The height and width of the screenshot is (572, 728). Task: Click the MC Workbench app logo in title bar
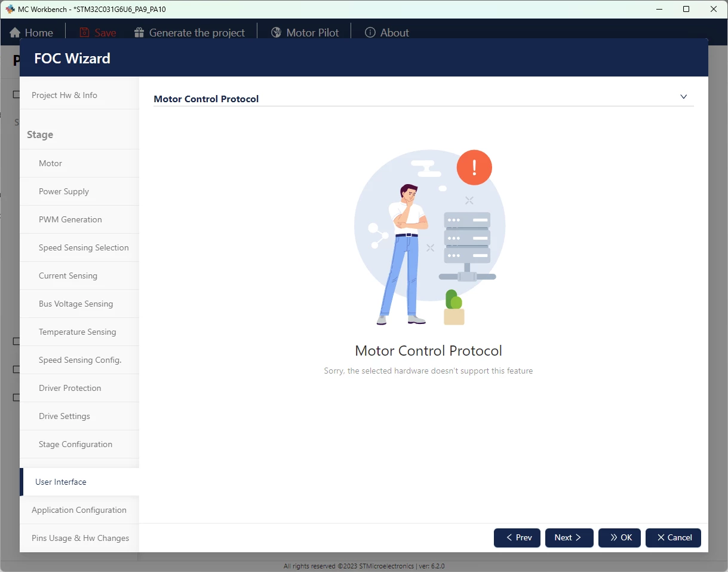pyautogui.click(x=10, y=9)
